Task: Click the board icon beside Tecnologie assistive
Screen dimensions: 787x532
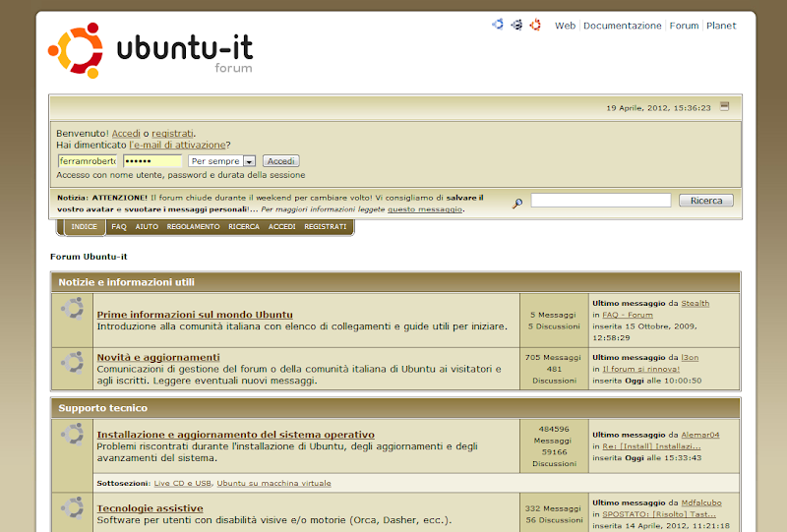Action: tap(72, 508)
